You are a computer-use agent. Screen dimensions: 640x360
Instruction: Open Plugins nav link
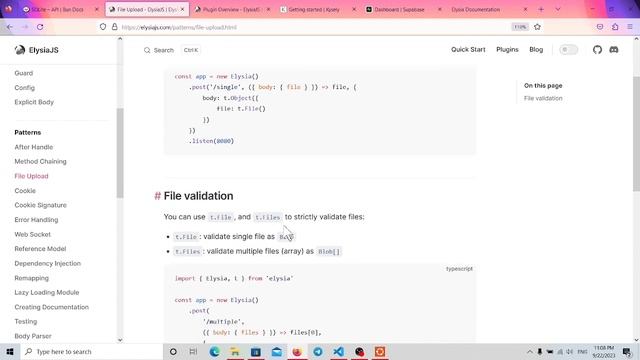(x=507, y=49)
